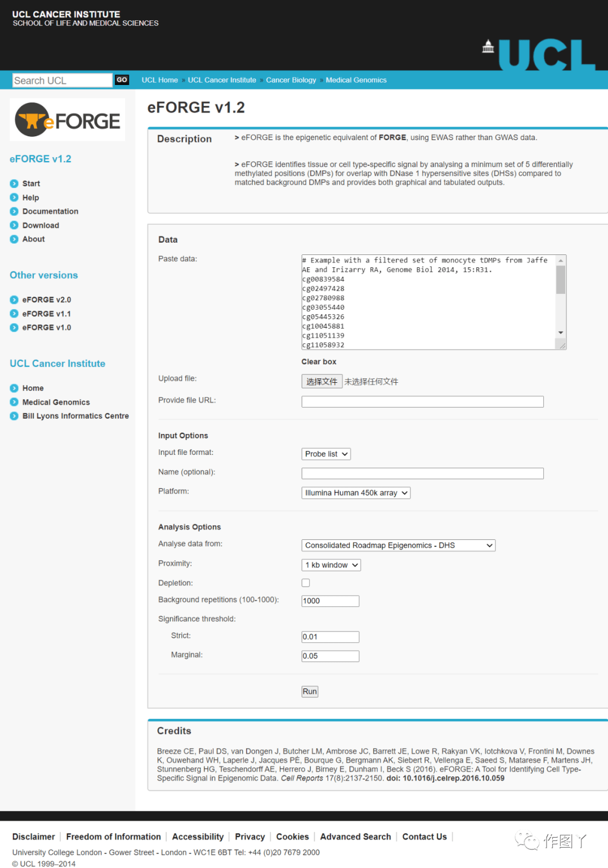This screenshot has width=608, height=868.
Task: Focus the Provide file URL field
Action: coord(423,401)
